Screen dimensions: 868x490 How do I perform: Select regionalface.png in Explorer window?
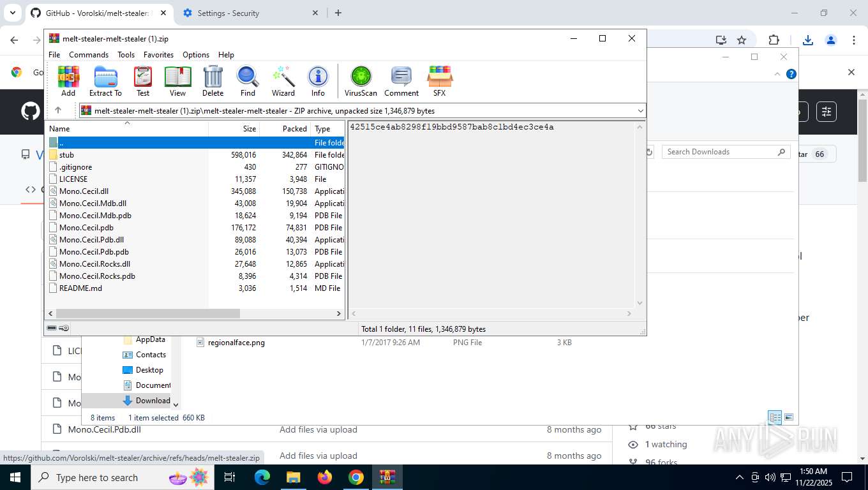(x=236, y=343)
